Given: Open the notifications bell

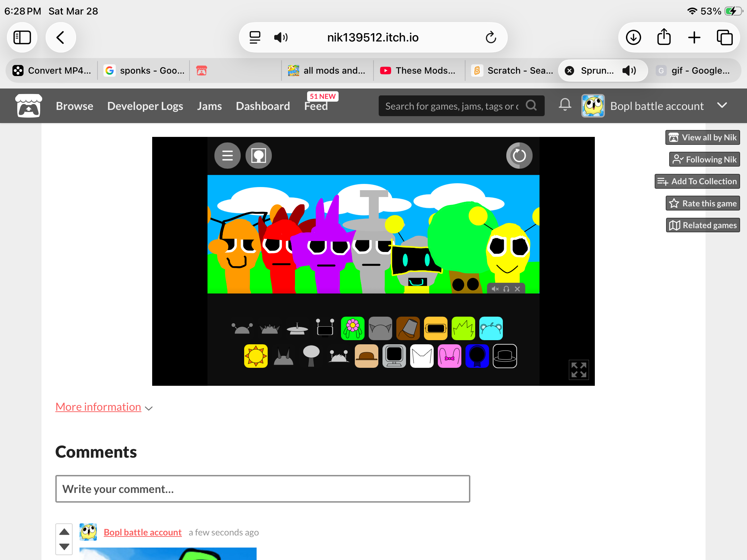Looking at the screenshot, I should coord(565,105).
